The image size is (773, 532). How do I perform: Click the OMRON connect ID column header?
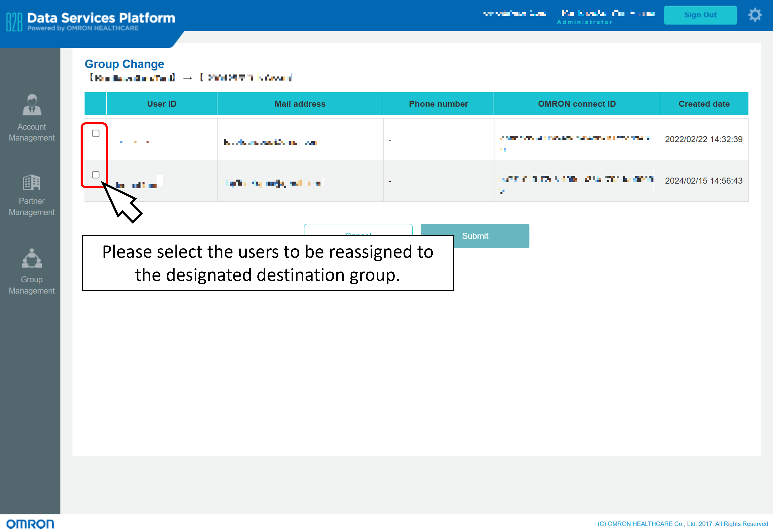577,104
